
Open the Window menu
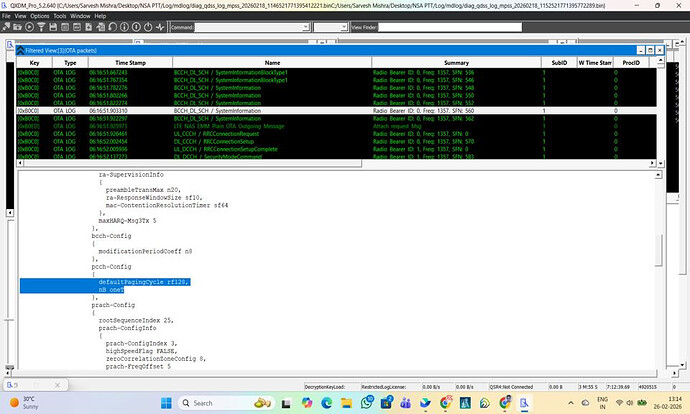pyautogui.click(x=80, y=16)
